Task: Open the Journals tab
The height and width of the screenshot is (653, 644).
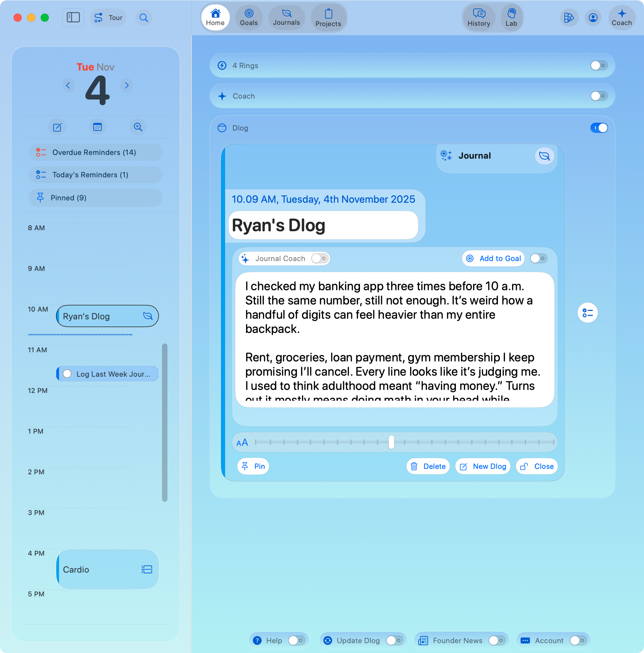Action: (286, 18)
